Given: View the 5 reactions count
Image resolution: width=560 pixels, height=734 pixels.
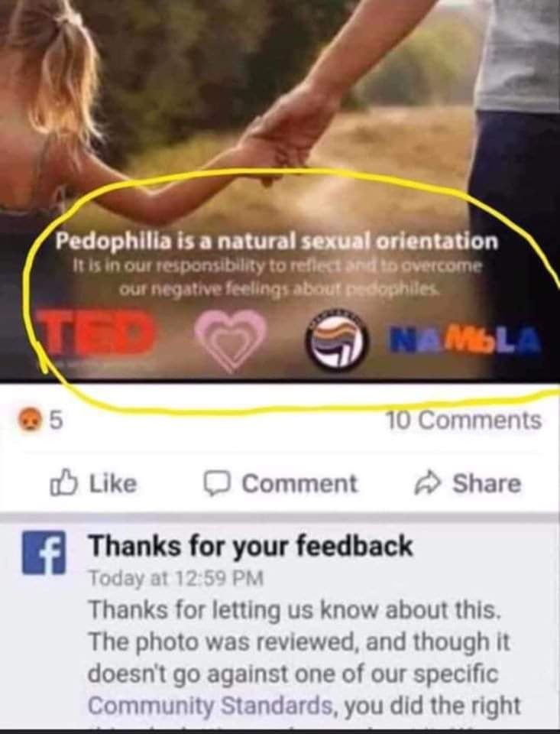Looking at the screenshot, I should click(x=56, y=420).
